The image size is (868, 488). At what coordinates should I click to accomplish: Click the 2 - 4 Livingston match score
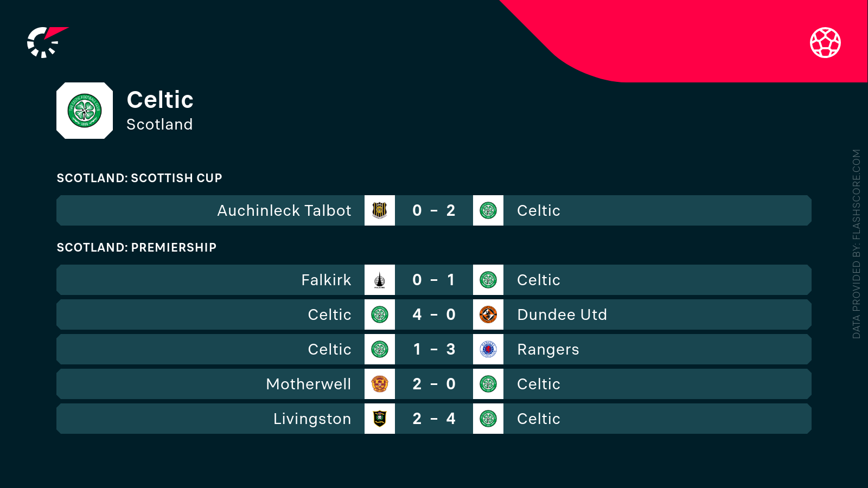434,419
